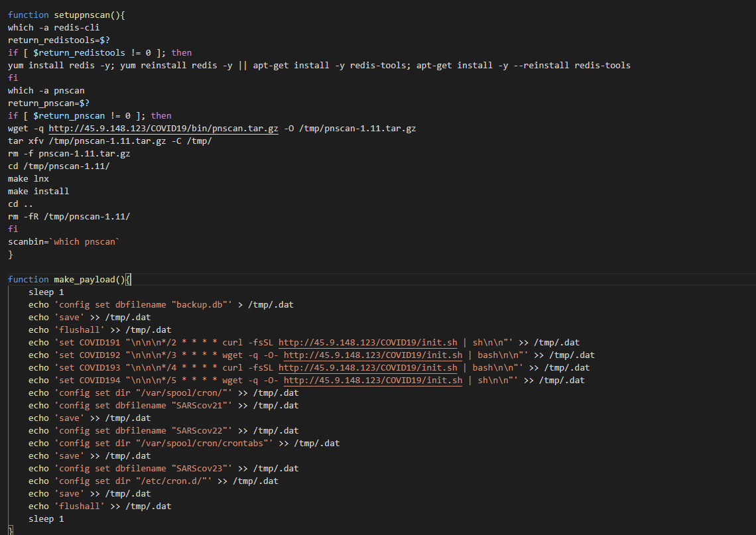Open the pnscan.tar.gz download URL link
This screenshot has width=756, height=535.
pos(163,128)
